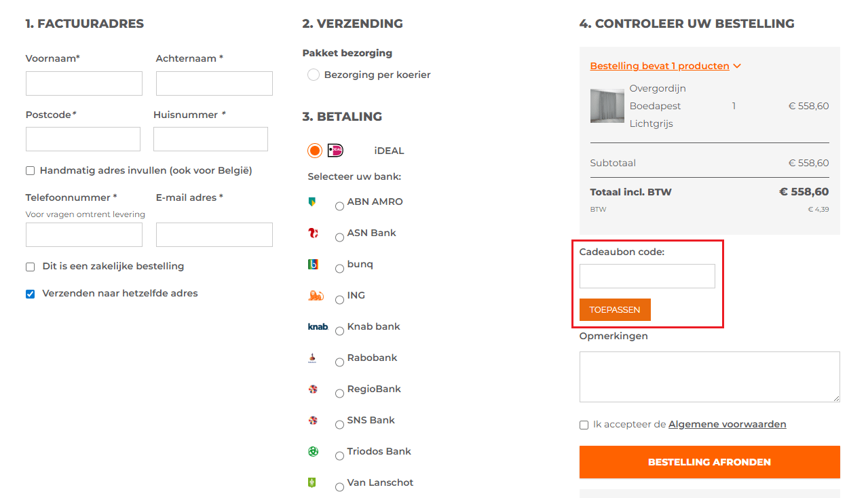Click the iDEAL payment logo
The width and height of the screenshot is (868, 498).
pos(333,150)
